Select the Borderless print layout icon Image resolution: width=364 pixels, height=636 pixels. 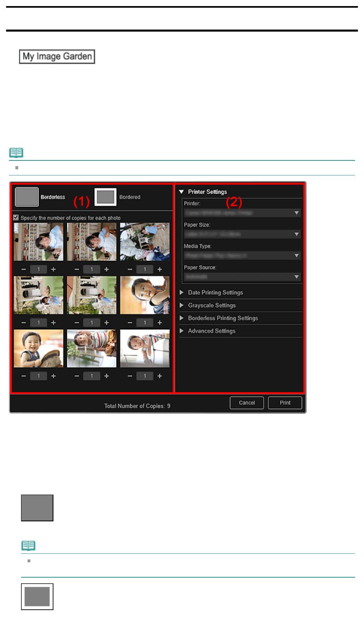click(27, 197)
